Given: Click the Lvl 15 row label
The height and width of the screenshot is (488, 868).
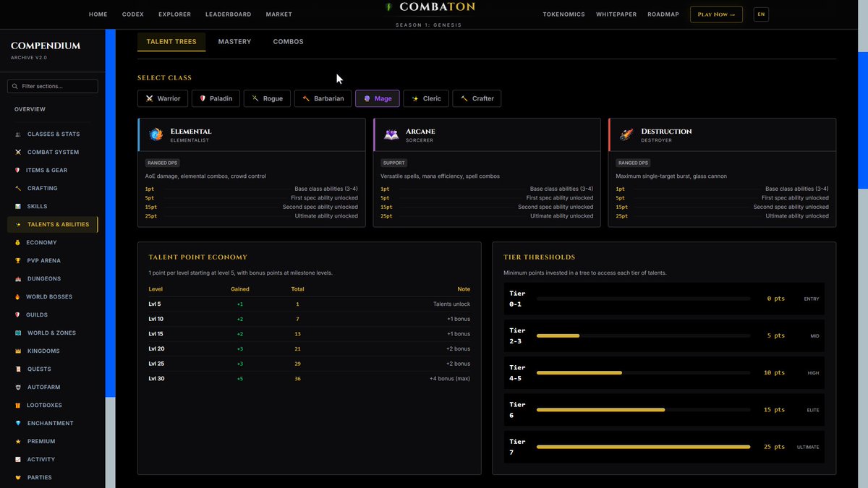Looking at the screenshot, I should click(156, 334).
